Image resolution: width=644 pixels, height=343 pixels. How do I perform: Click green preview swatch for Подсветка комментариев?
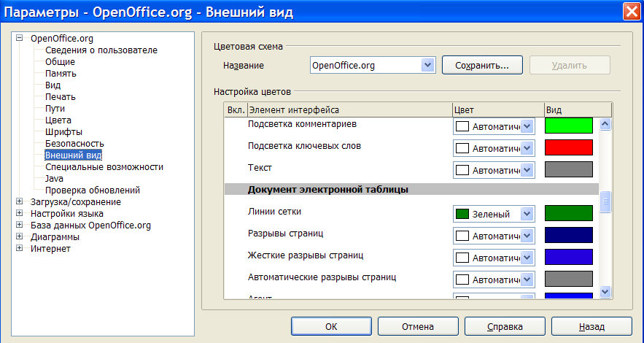click(569, 126)
